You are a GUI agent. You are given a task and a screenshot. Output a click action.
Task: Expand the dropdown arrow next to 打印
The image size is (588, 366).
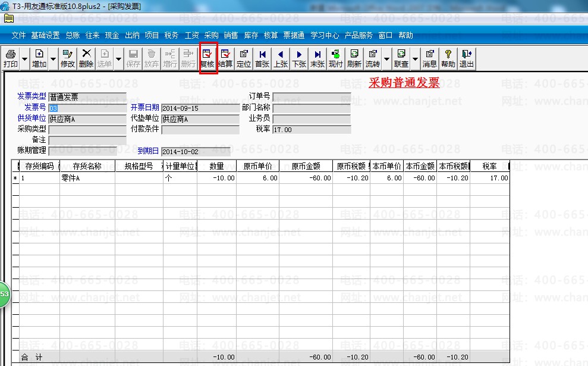[24, 59]
